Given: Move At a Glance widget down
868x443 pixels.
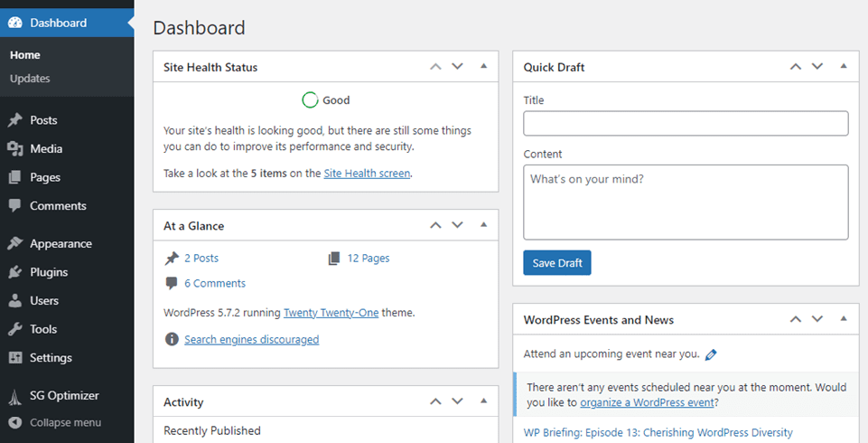Looking at the screenshot, I should coord(457,225).
